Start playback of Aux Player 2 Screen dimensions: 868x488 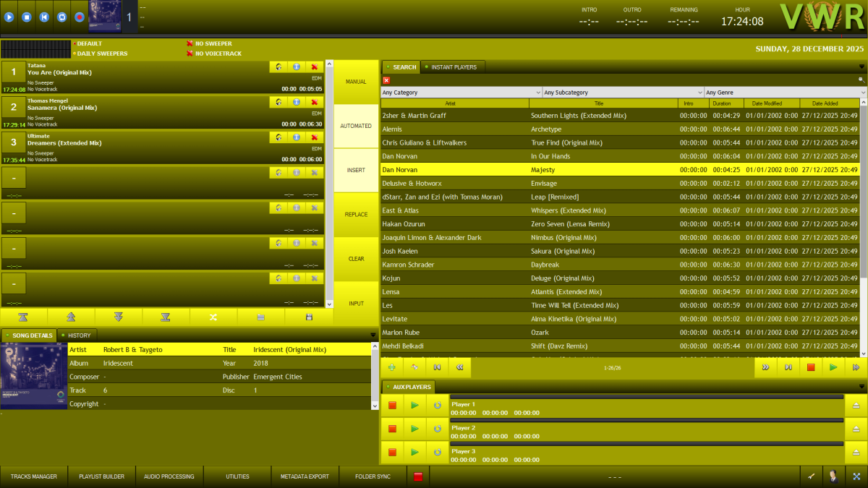click(x=414, y=428)
